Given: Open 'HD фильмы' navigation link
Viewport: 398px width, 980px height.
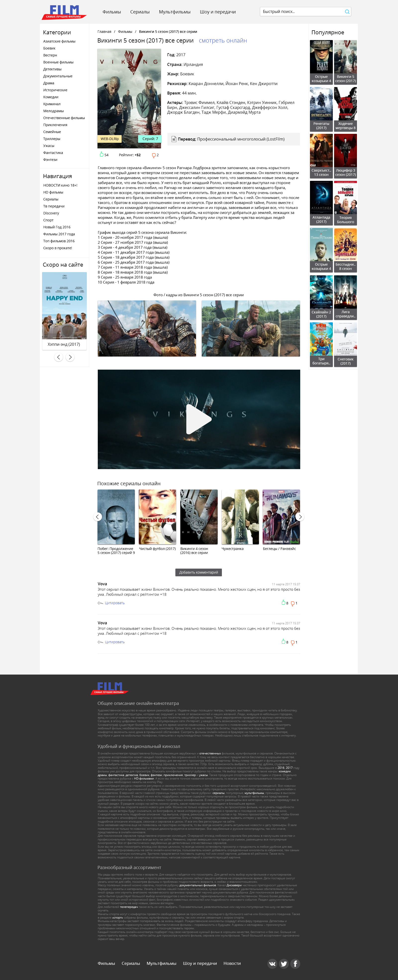Looking at the screenshot, I should click(x=53, y=192).
